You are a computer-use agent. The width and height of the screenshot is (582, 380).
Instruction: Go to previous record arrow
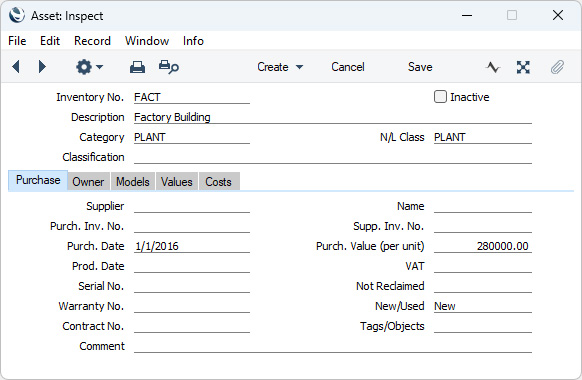(x=16, y=67)
